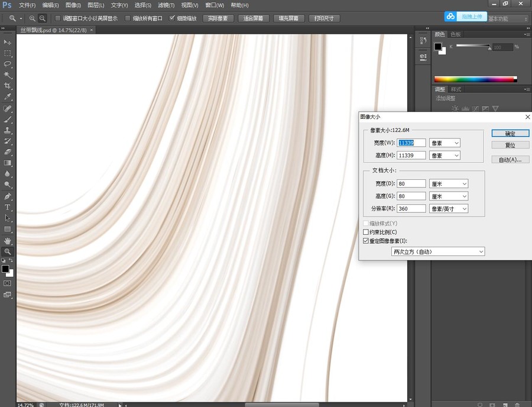Click zoom out magnifier in options bar

[42, 18]
